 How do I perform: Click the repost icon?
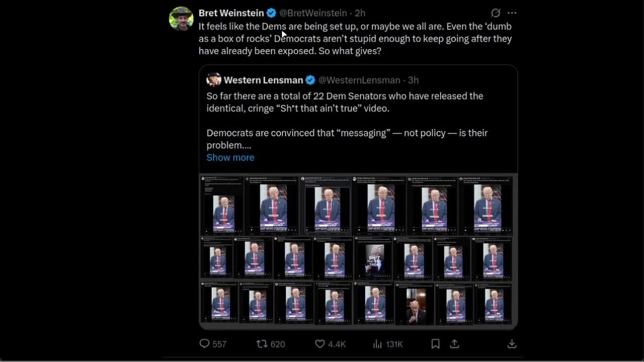[262, 344]
